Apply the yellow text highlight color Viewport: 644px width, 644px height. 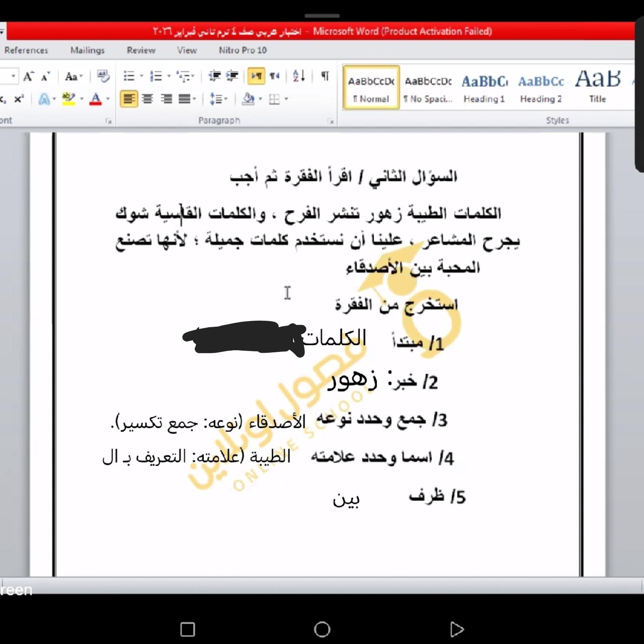click(x=68, y=99)
